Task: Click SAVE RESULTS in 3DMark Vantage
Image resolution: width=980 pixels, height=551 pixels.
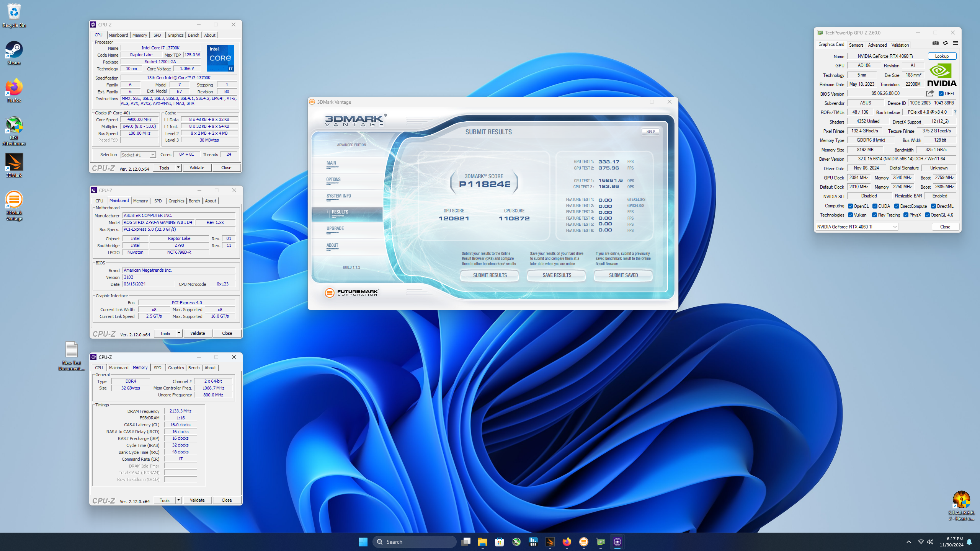Action: [557, 275]
